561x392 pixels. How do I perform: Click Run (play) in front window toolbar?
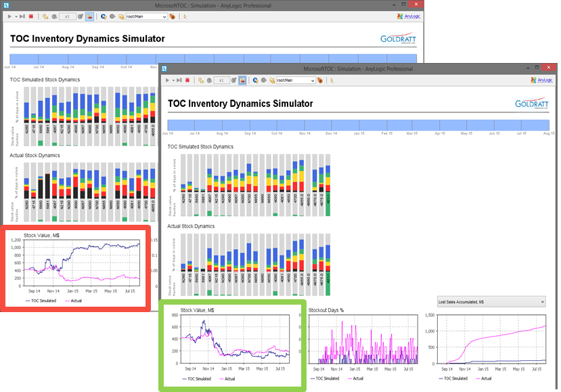(x=167, y=80)
